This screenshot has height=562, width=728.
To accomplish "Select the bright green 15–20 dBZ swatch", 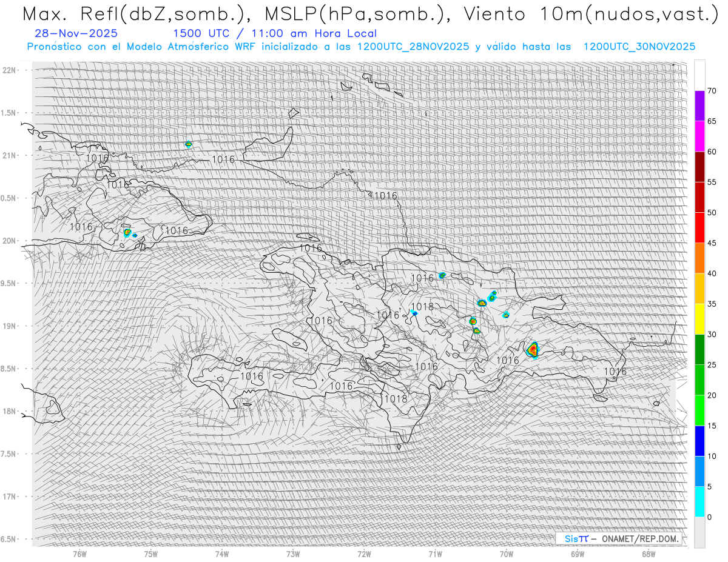I will tap(699, 410).
